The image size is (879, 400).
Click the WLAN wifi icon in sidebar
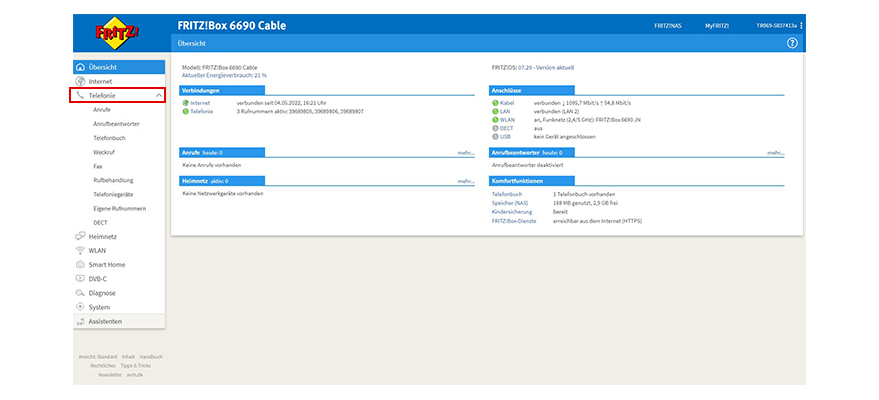[x=80, y=250]
